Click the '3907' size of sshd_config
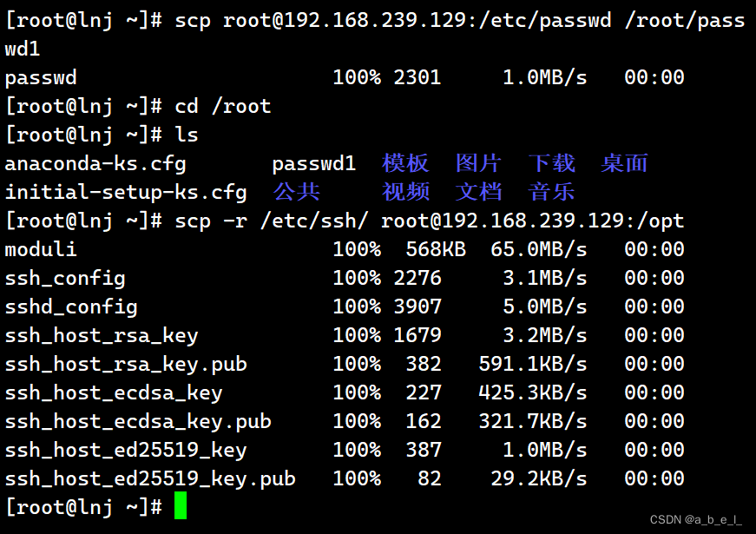This screenshot has height=534, width=756. (417, 307)
